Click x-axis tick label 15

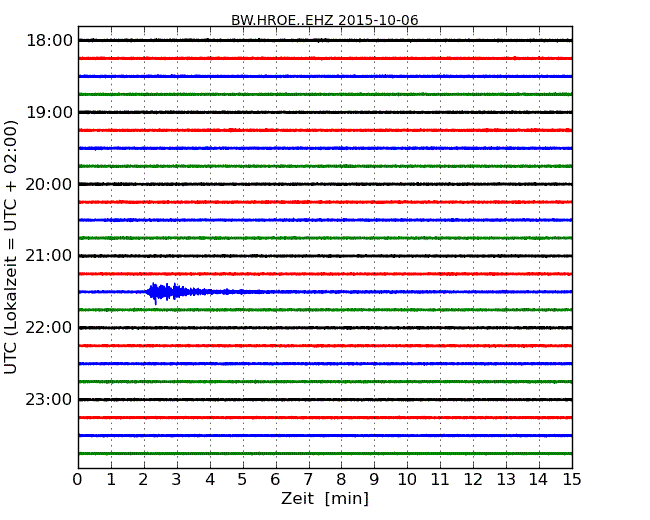[x=572, y=479]
